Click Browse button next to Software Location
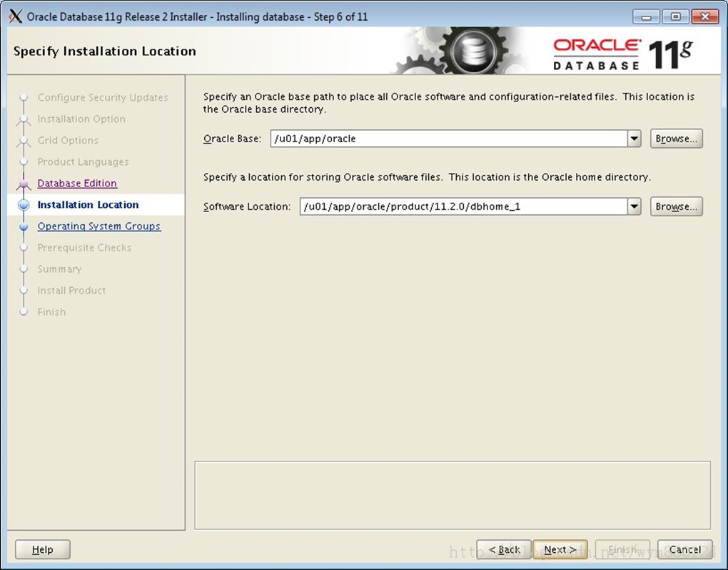 (677, 206)
